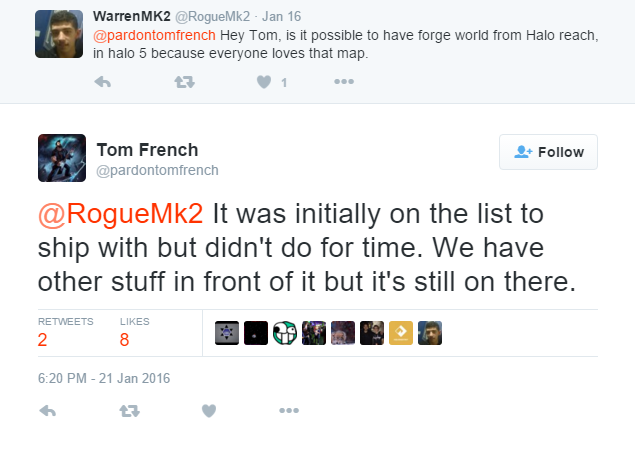Open more options on Tom French's tweet
Viewport: 635px width, 451px height.
tap(289, 411)
